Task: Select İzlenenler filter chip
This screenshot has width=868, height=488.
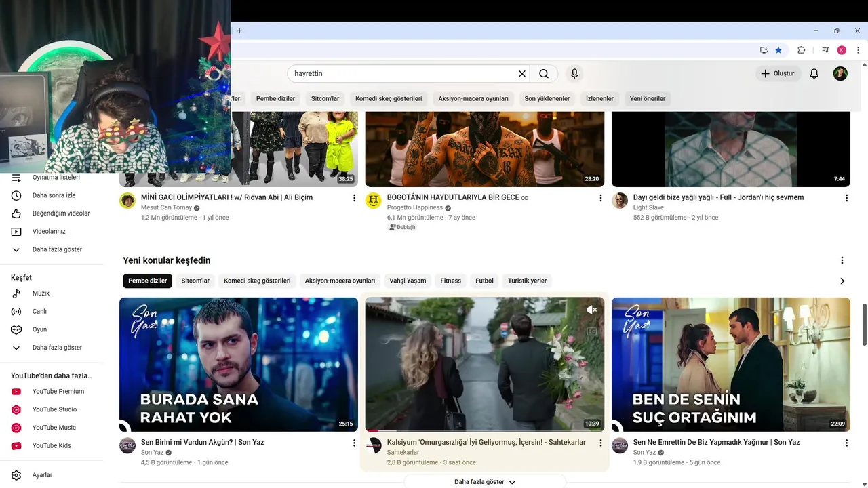Action: click(599, 98)
